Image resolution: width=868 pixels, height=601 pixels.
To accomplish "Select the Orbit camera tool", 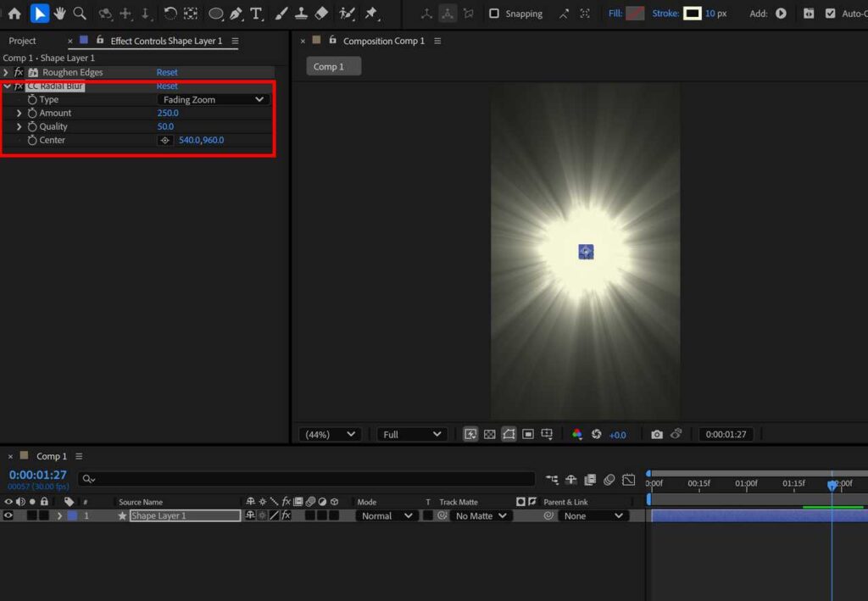I will [105, 14].
